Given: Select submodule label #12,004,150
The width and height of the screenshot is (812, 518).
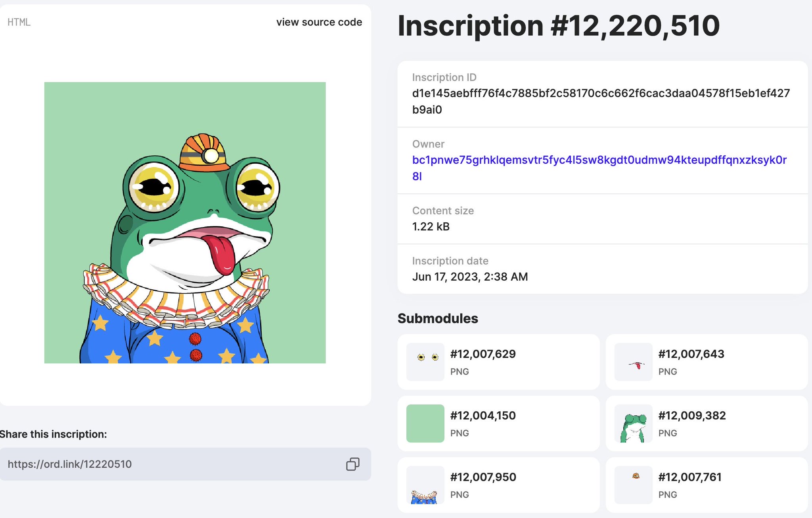Looking at the screenshot, I should click(483, 415).
